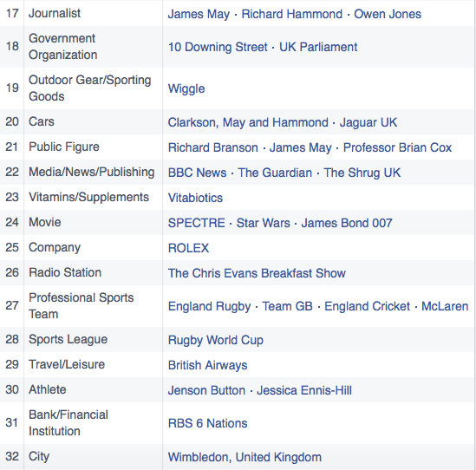The height and width of the screenshot is (470, 476).
Task: Open the UK Parliament link
Action: [x=318, y=47]
